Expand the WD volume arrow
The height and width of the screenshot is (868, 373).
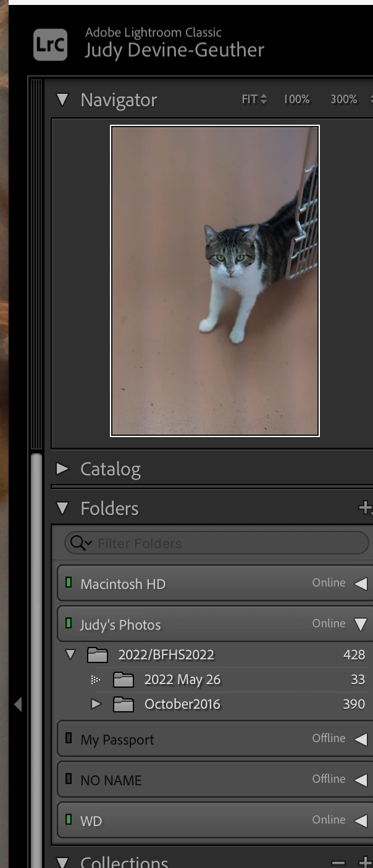(361, 820)
